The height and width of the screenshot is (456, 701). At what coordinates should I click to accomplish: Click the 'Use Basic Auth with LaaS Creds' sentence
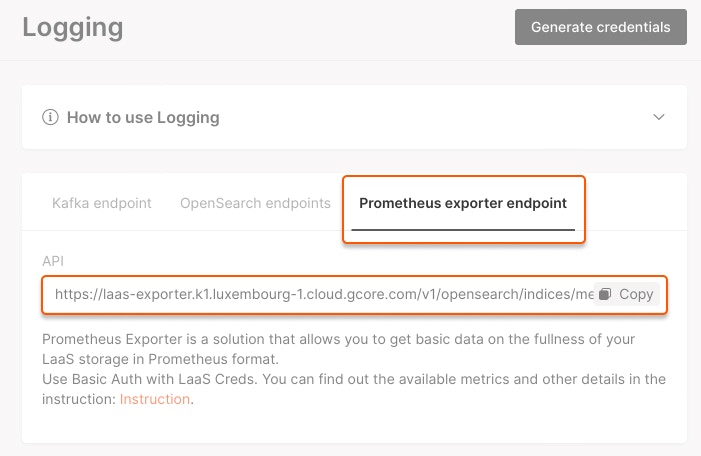point(150,379)
